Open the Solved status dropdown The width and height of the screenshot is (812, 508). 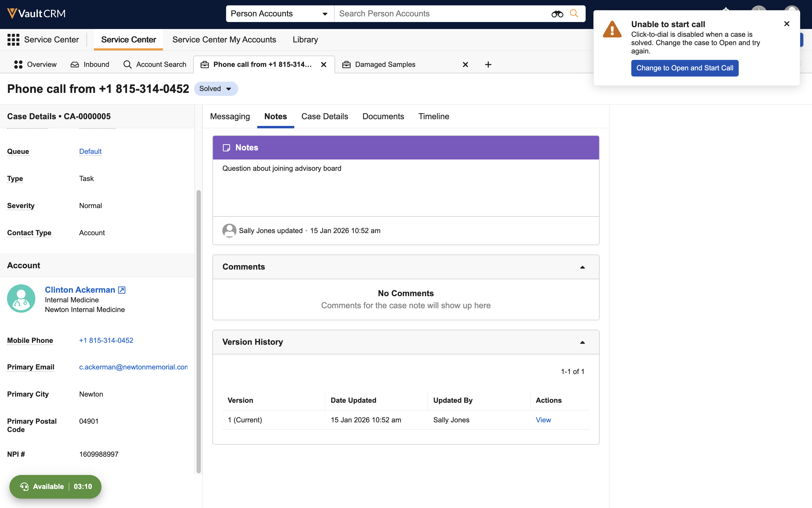click(x=216, y=89)
